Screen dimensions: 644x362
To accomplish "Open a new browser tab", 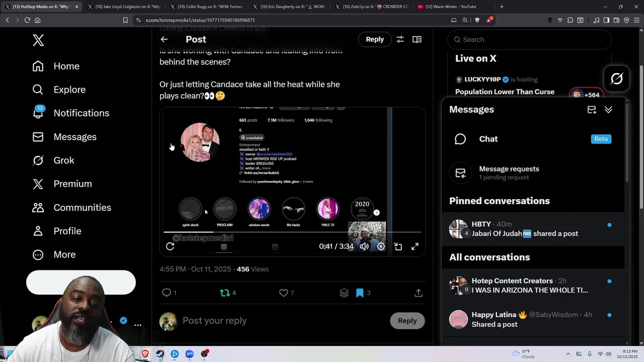I will 502,7.
